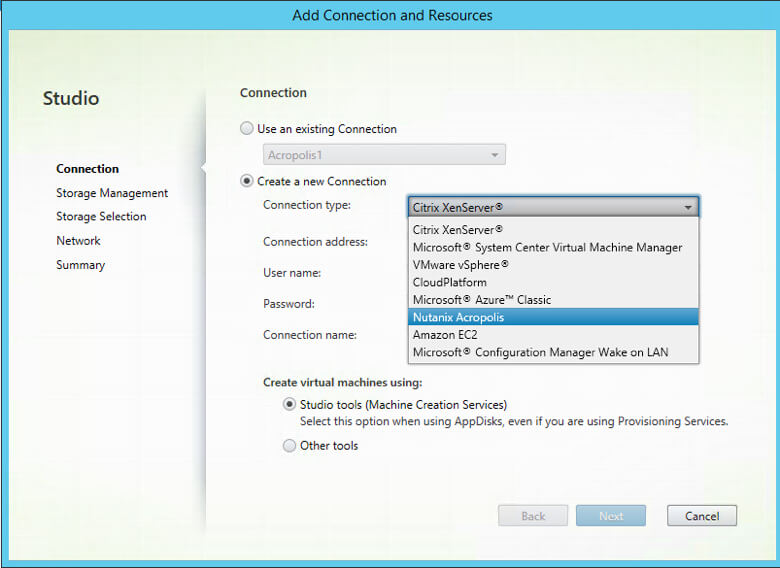
Task: Collapse the Connection type dropdown arrow
Action: tap(687, 207)
